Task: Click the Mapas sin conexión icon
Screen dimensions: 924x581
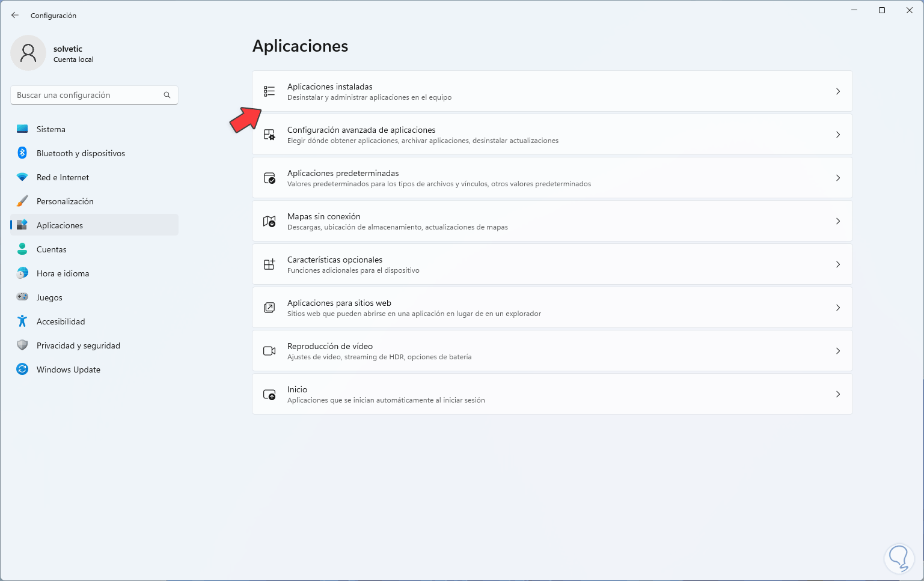Action: (269, 221)
